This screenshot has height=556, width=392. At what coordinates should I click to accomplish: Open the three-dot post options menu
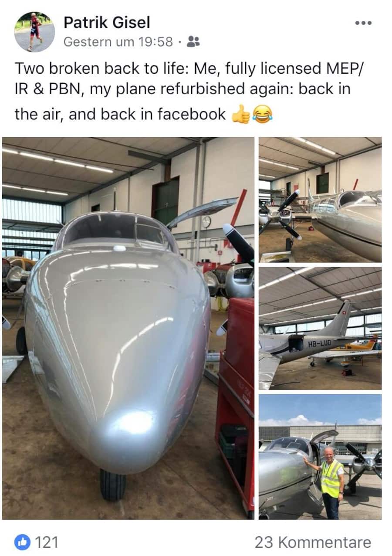click(x=363, y=23)
